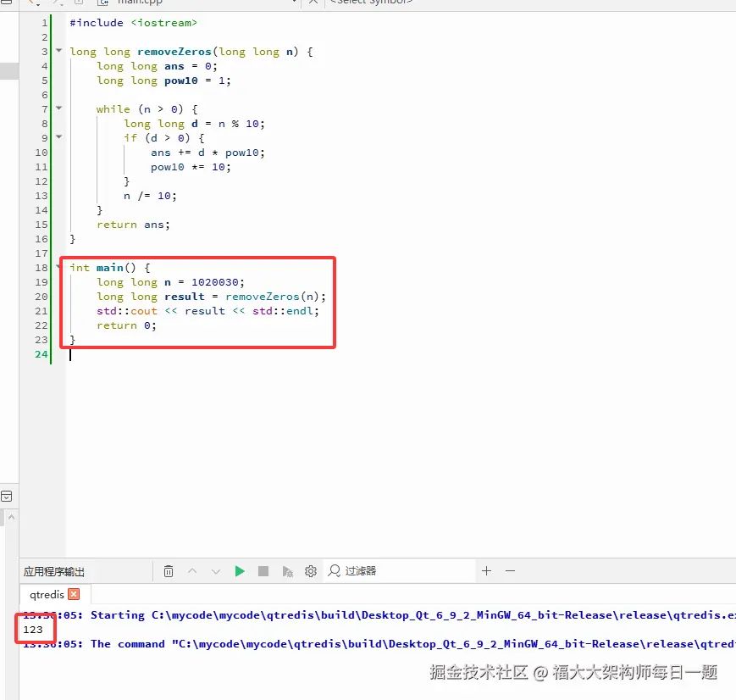This screenshot has height=700, width=736.
Task: Focus the 过滤器 filter field in the output pane
Action: pyautogui.click(x=400, y=571)
